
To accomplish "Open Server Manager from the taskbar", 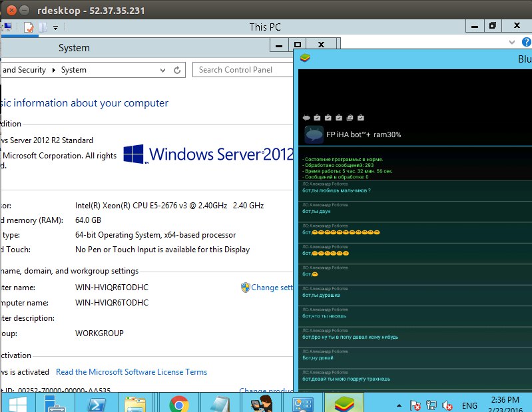I will 55,404.
